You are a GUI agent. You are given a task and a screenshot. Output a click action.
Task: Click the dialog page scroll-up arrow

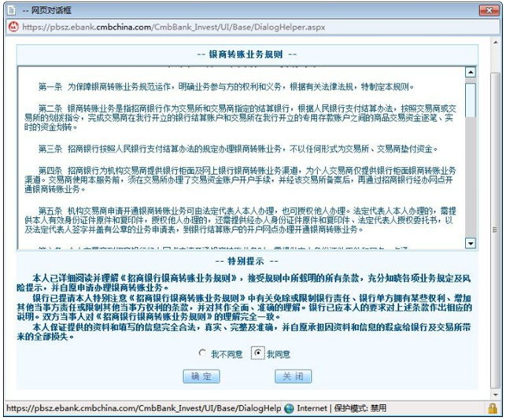(x=495, y=42)
